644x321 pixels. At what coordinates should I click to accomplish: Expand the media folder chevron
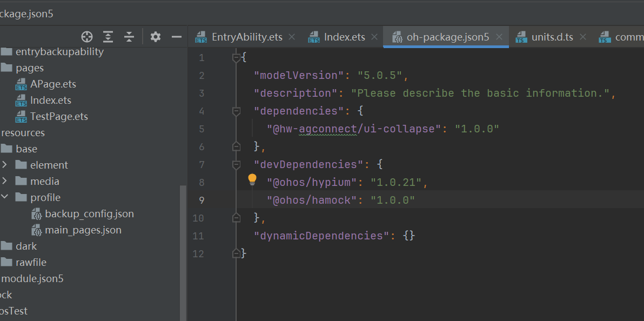[4, 181]
